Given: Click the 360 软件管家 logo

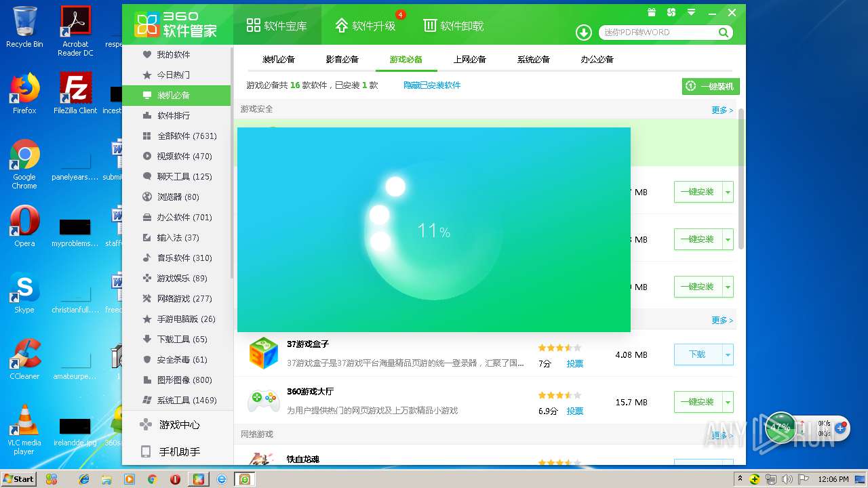Looking at the screenshot, I should pyautogui.click(x=176, y=24).
